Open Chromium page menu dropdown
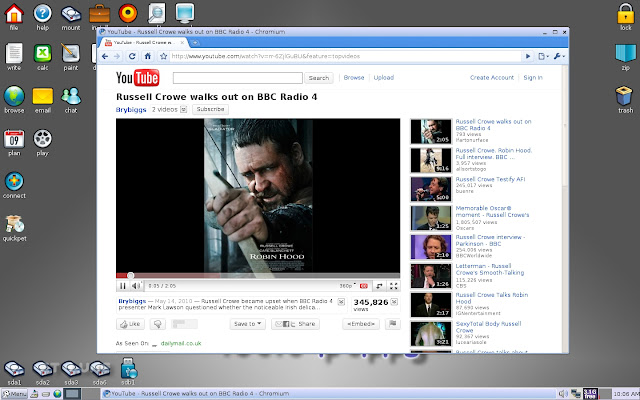Image resolution: width=640 pixels, height=400 pixels. click(x=543, y=56)
